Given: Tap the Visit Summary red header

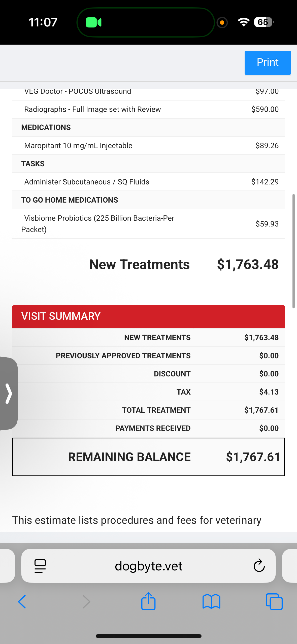Looking at the screenshot, I should point(148,316).
